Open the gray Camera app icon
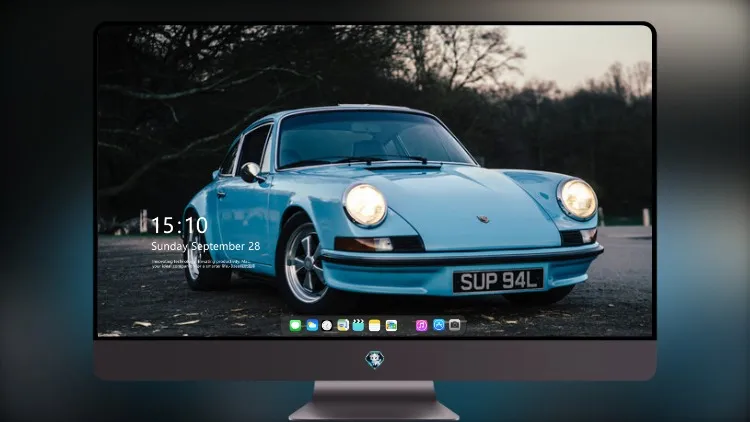 [454, 325]
